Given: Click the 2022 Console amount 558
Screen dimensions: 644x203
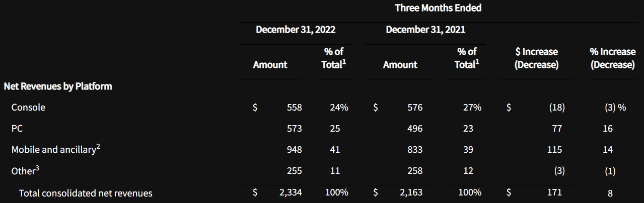Looking at the screenshot, I should pyautogui.click(x=294, y=108).
